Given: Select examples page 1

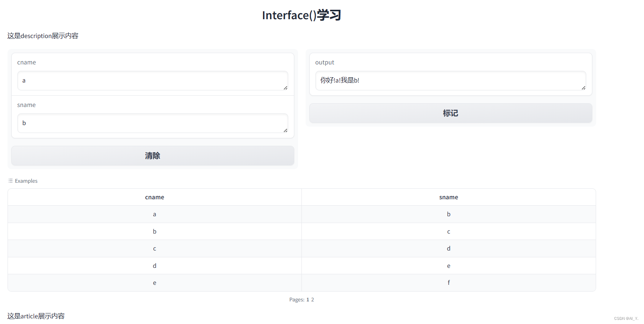Looking at the screenshot, I should [x=307, y=300].
